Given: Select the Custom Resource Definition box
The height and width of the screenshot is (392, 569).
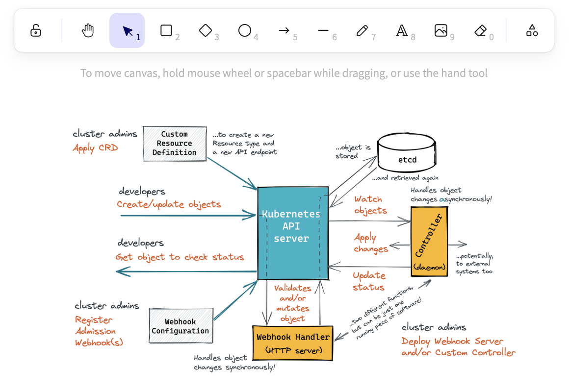Looking at the screenshot, I should point(175,144).
